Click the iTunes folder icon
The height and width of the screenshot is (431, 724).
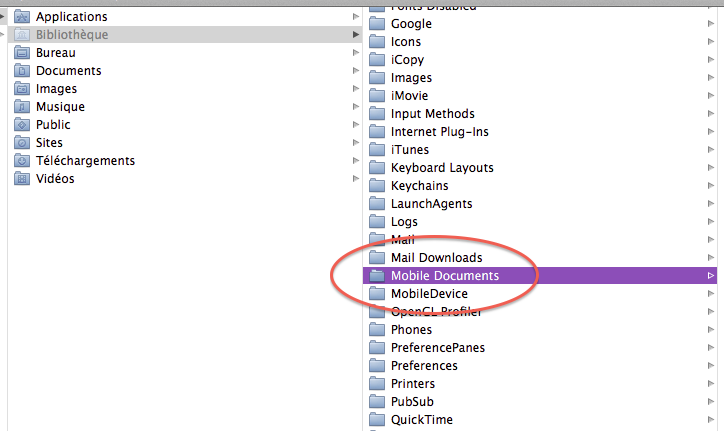tap(377, 150)
